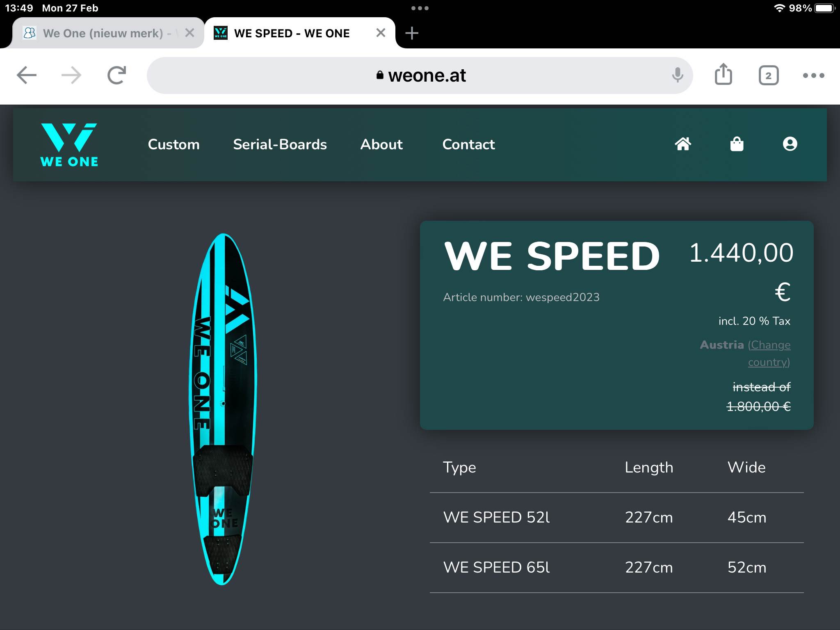Click the WE ONE logo
Viewport: 840px width, 630px height.
click(x=69, y=145)
